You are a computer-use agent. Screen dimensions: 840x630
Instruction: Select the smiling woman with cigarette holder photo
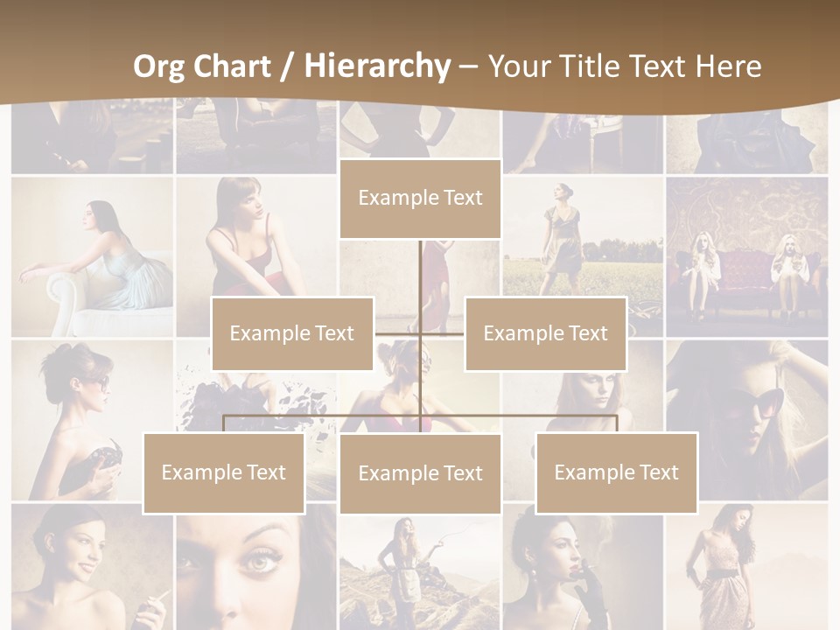pyautogui.click(x=92, y=567)
